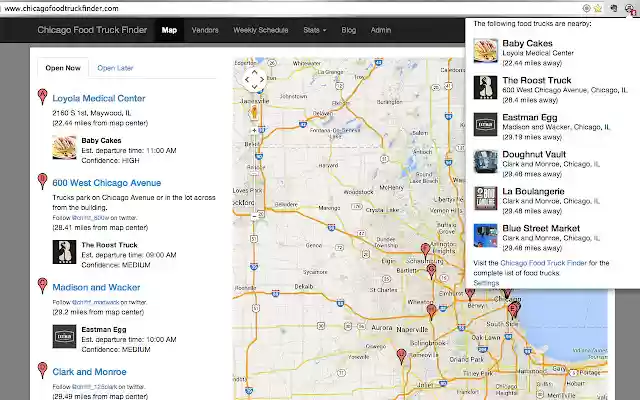Click marker B pin next to 600 West Chicago Avenue
This screenshot has width=640, height=400.
[42, 181]
